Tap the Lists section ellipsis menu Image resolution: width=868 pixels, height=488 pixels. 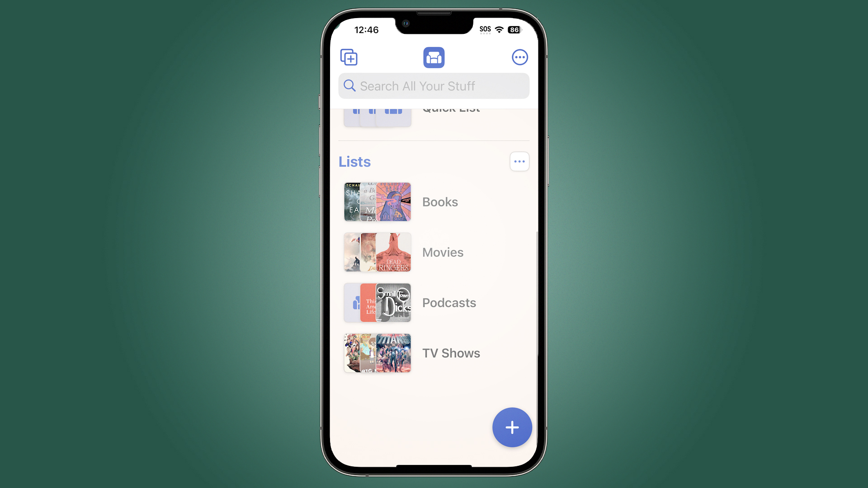pyautogui.click(x=519, y=161)
